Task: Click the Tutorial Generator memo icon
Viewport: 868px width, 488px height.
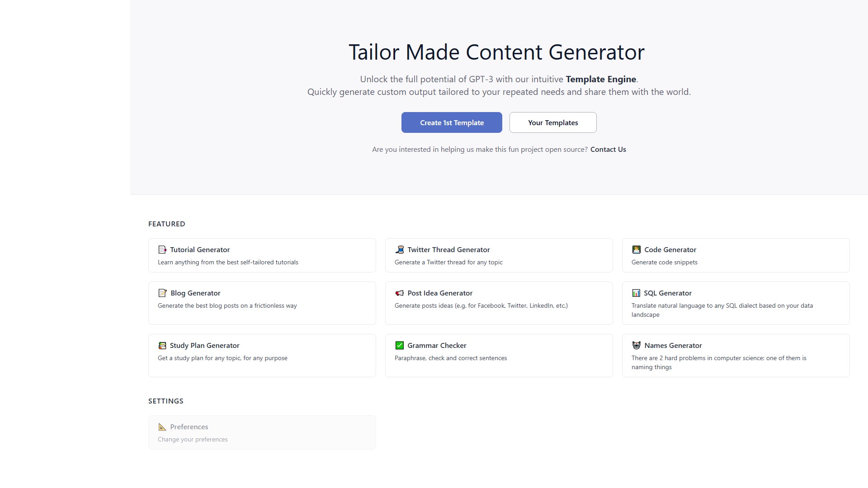Action: tap(163, 249)
